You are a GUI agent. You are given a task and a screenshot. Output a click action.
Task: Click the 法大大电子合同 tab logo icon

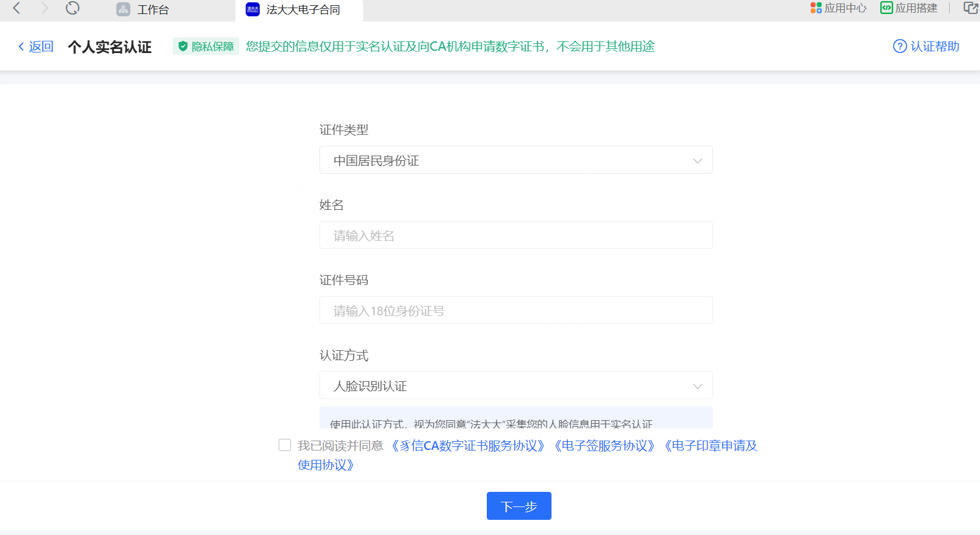[252, 9]
